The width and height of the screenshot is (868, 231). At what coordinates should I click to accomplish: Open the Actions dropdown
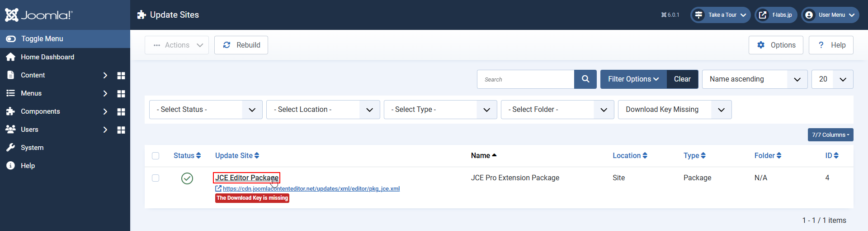177,45
